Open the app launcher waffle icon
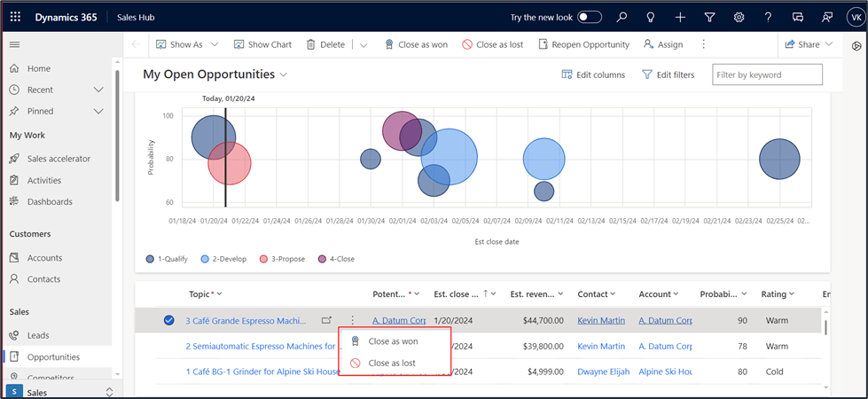 click(x=15, y=17)
